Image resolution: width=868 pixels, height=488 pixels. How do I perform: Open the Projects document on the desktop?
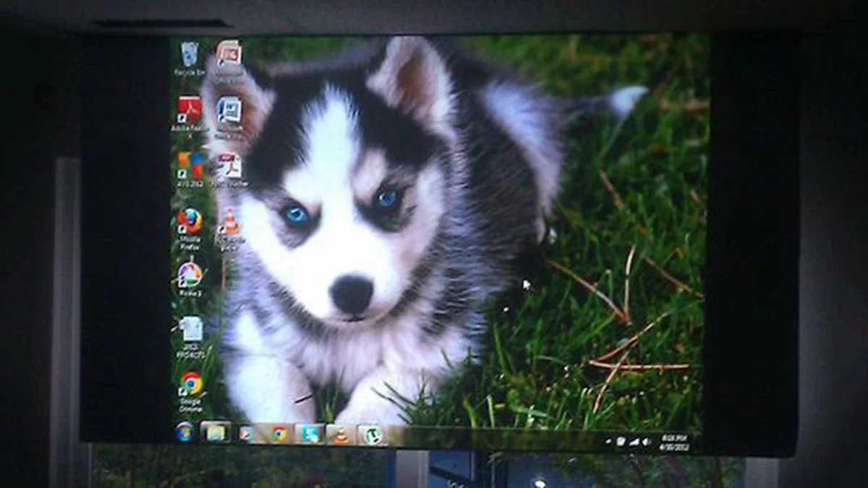191,330
